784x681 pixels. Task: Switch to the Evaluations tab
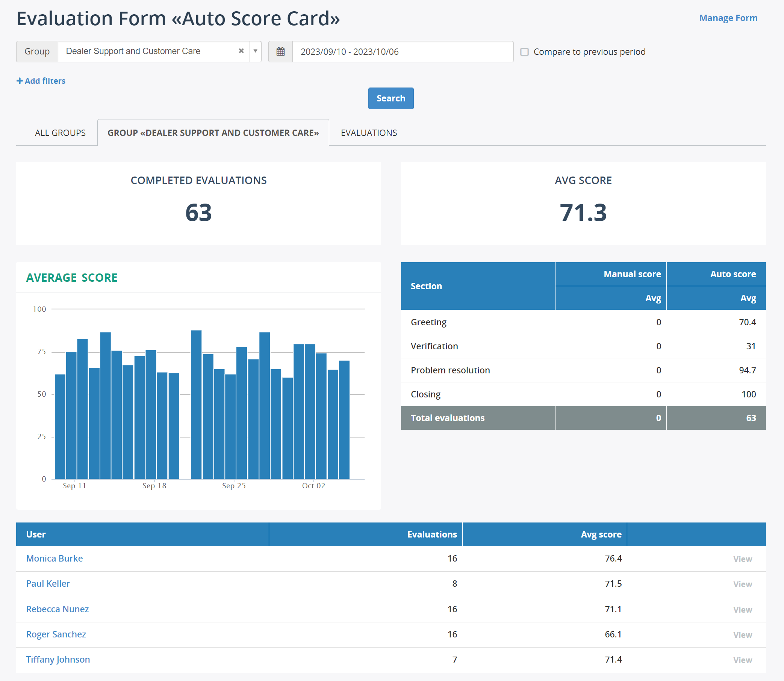[x=369, y=133]
